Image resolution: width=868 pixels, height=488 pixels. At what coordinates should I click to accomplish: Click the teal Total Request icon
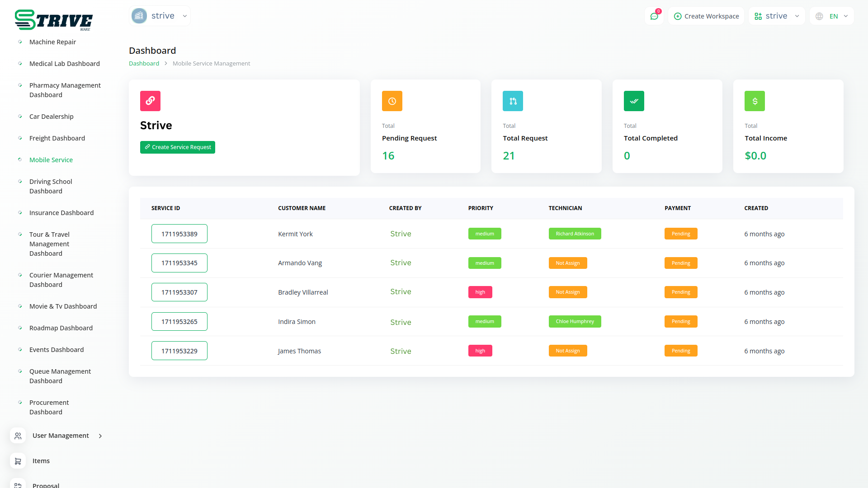tap(513, 101)
